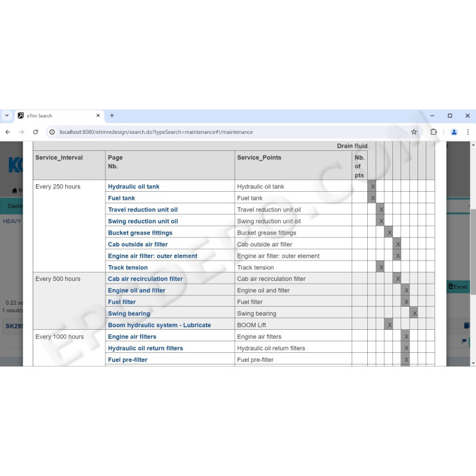Select the Every 250 hours cell

tap(69, 226)
